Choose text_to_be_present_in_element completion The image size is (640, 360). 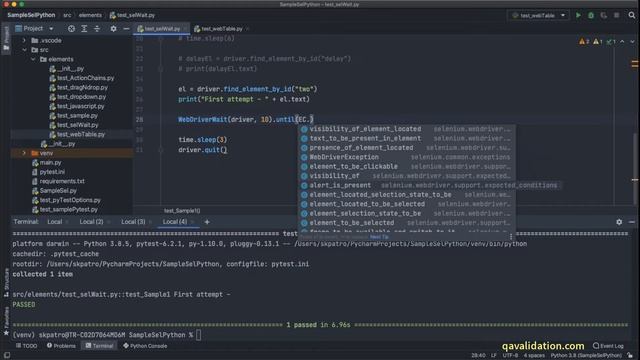407,138
